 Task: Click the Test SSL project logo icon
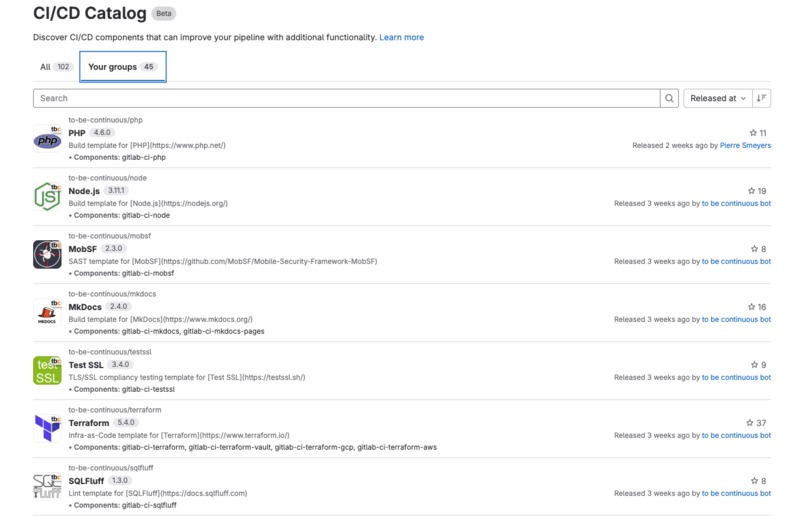pyautogui.click(x=47, y=371)
